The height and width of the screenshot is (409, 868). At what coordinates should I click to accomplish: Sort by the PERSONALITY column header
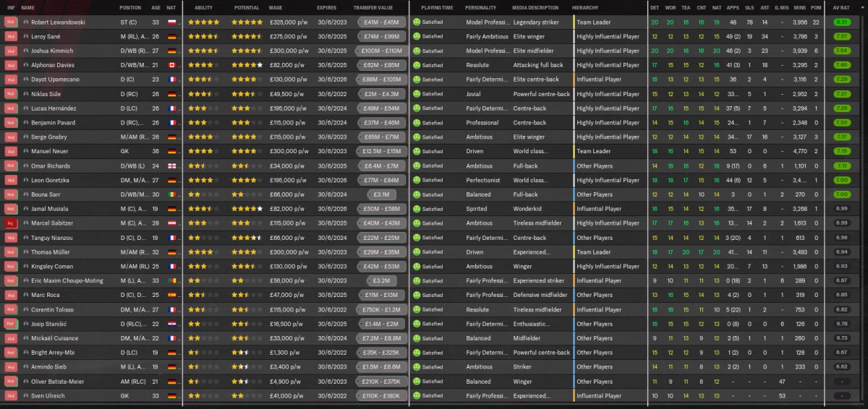pyautogui.click(x=480, y=7)
